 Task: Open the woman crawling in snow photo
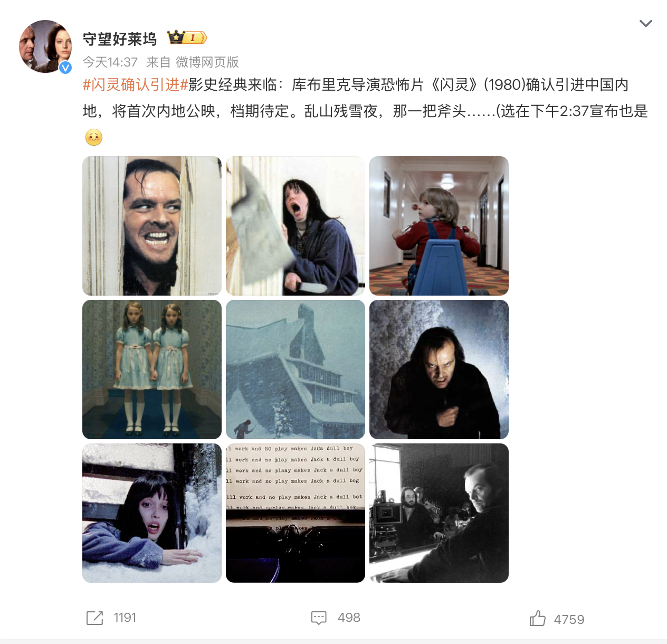pos(152,513)
